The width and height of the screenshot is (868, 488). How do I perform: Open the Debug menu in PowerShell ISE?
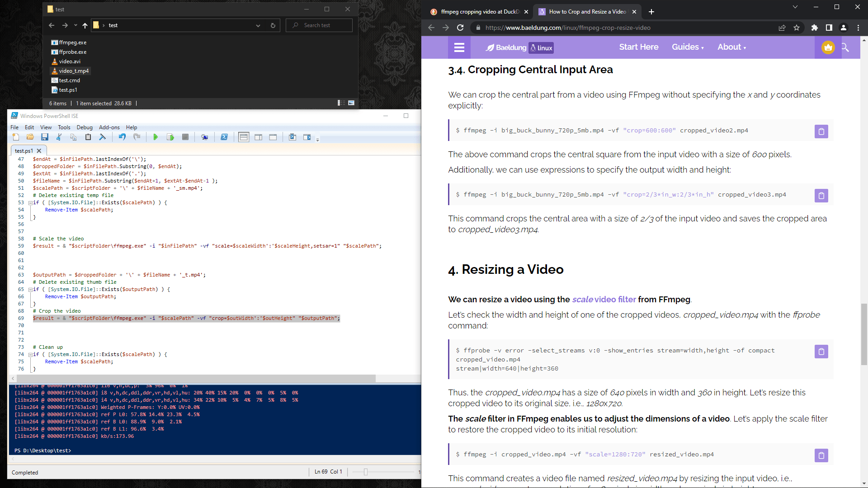85,127
